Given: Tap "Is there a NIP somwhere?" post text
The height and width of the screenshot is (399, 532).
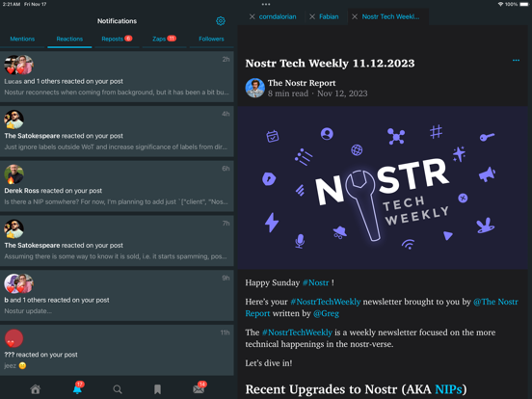Looking at the screenshot, I should [116, 201].
